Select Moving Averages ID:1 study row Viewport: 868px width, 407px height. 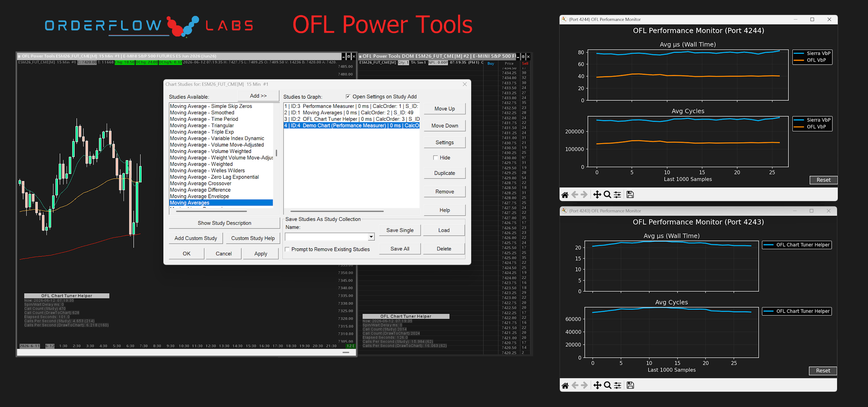pos(351,112)
